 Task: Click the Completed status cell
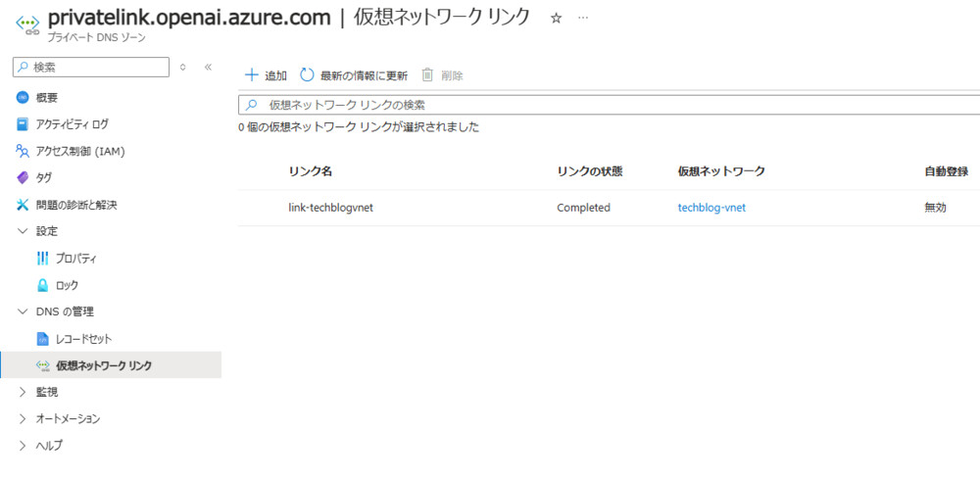click(583, 208)
